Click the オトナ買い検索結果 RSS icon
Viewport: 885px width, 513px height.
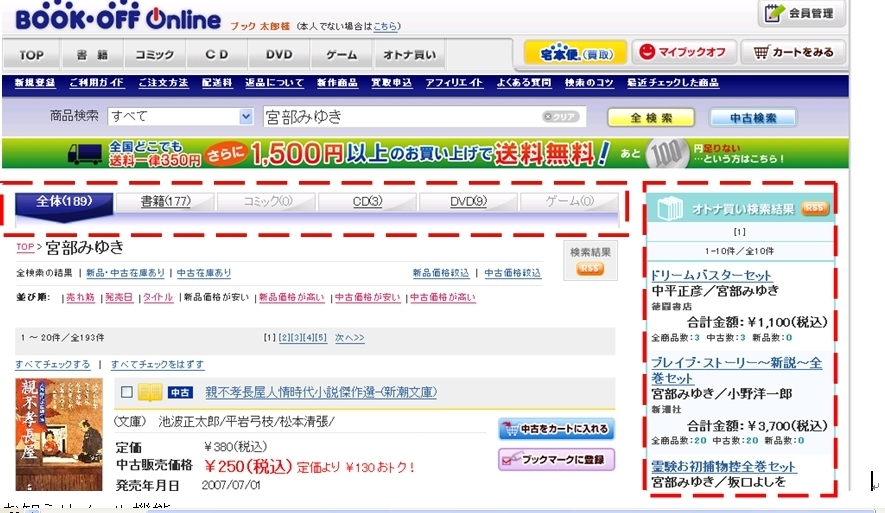814,208
